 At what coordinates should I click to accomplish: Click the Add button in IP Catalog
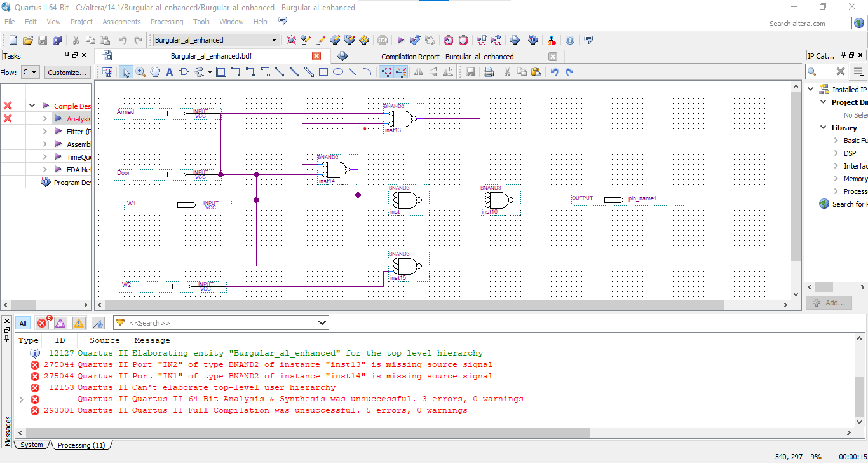[x=828, y=303]
